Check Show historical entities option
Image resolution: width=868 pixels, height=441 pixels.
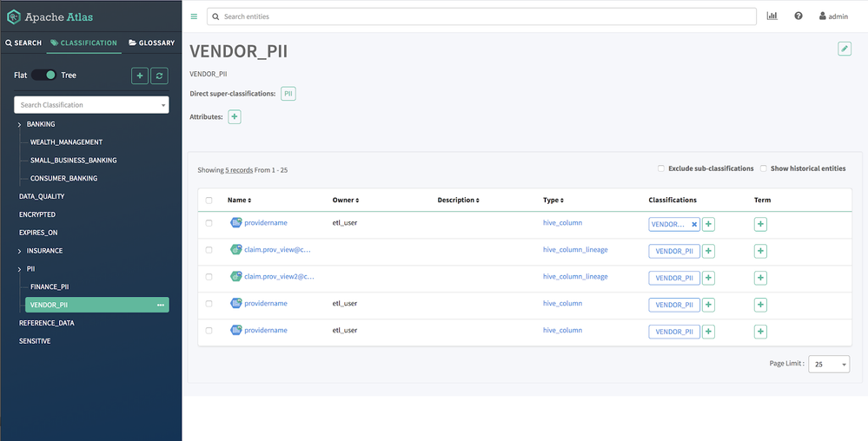click(764, 168)
